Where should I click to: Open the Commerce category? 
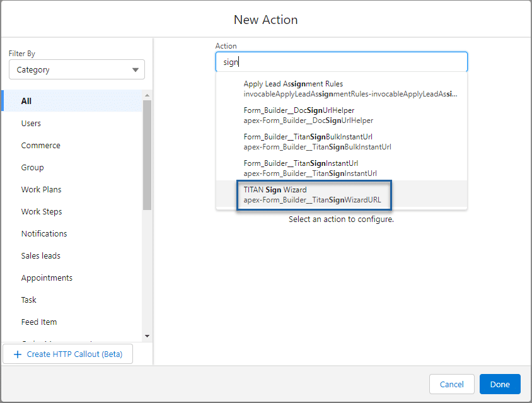coord(41,146)
